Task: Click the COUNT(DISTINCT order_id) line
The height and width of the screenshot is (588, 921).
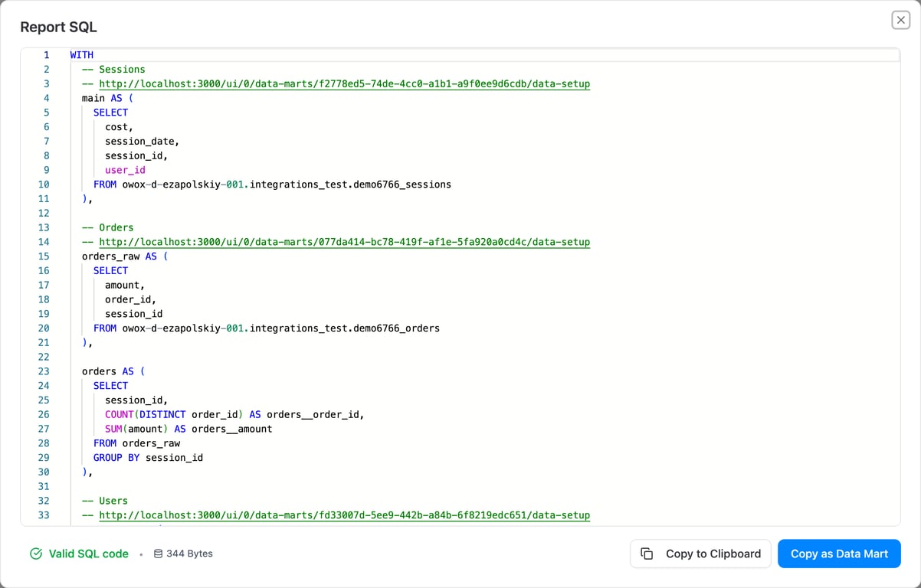Action: [x=234, y=414]
